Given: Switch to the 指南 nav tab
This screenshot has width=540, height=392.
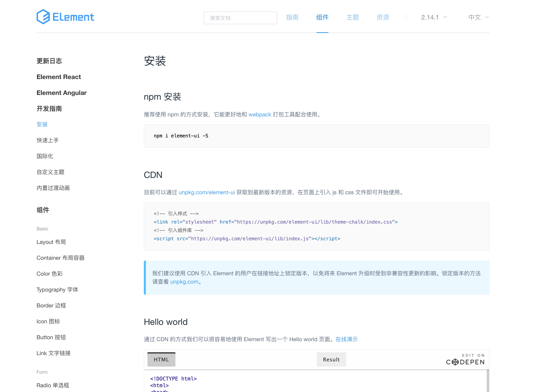Looking at the screenshot, I should point(292,17).
